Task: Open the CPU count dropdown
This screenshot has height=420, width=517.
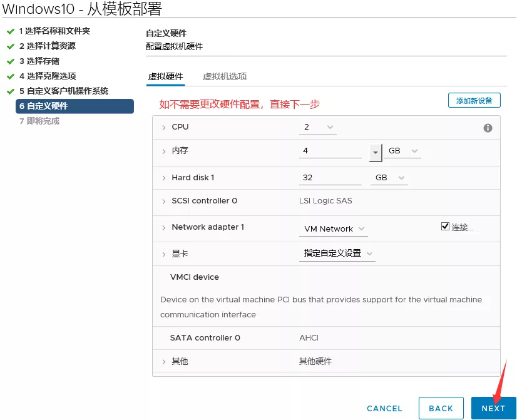Action: [x=318, y=127]
